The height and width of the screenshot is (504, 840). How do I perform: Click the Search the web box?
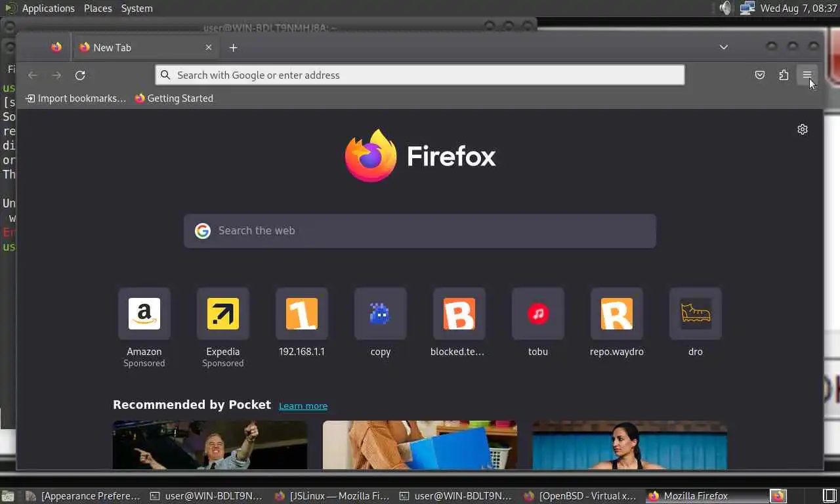tap(420, 231)
